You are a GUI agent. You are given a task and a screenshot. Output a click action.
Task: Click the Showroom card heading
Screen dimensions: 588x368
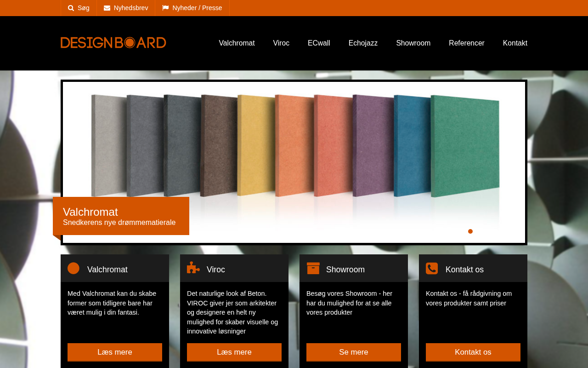tap(345, 270)
